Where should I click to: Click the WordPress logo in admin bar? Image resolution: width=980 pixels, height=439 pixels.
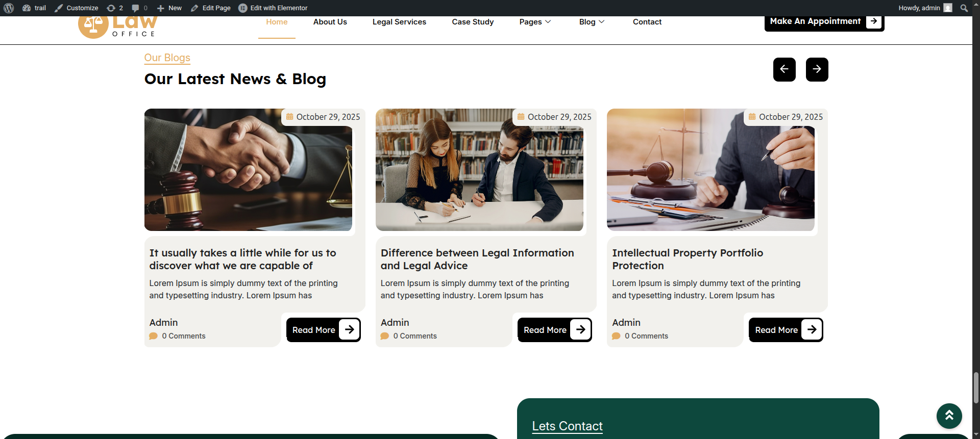point(9,8)
